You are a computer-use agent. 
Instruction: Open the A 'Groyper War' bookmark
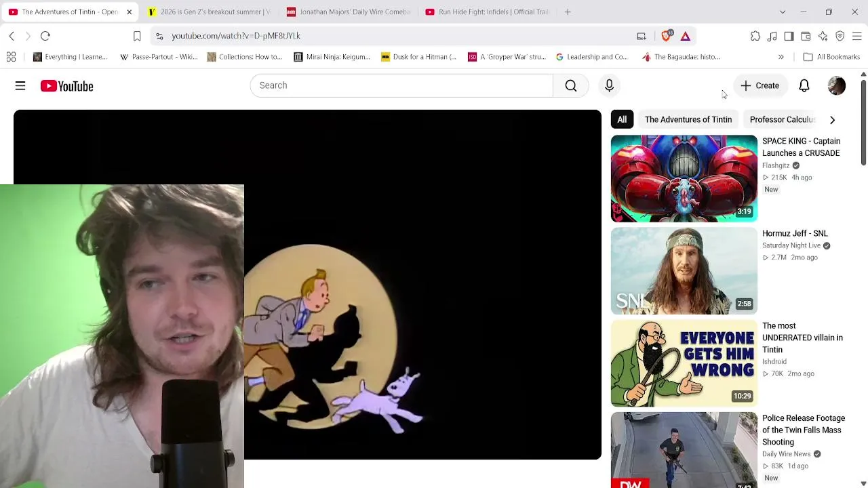click(x=507, y=57)
